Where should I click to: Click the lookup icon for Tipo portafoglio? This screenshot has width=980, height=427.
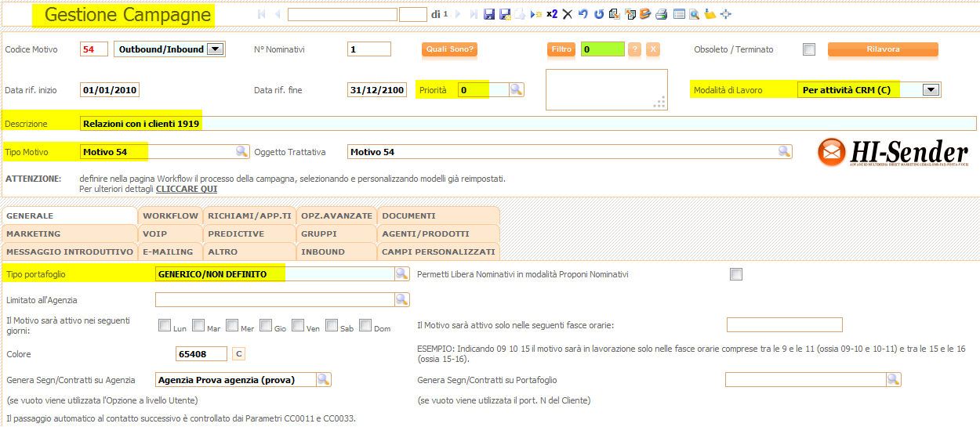pyautogui.click(x=401, y=274)
